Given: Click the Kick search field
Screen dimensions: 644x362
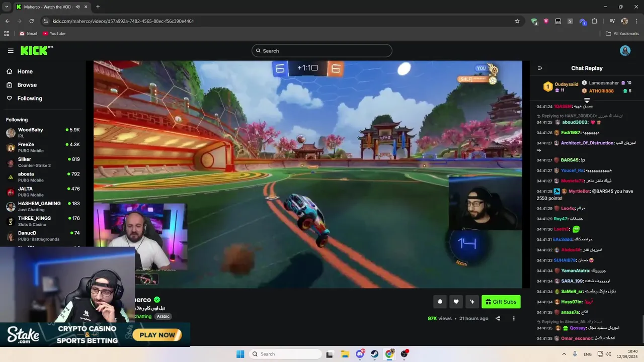Looking at the screenshot, I should 322,51.
